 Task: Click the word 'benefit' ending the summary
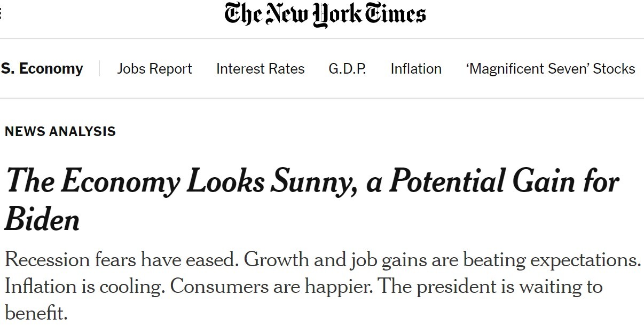tap(35, 313)
